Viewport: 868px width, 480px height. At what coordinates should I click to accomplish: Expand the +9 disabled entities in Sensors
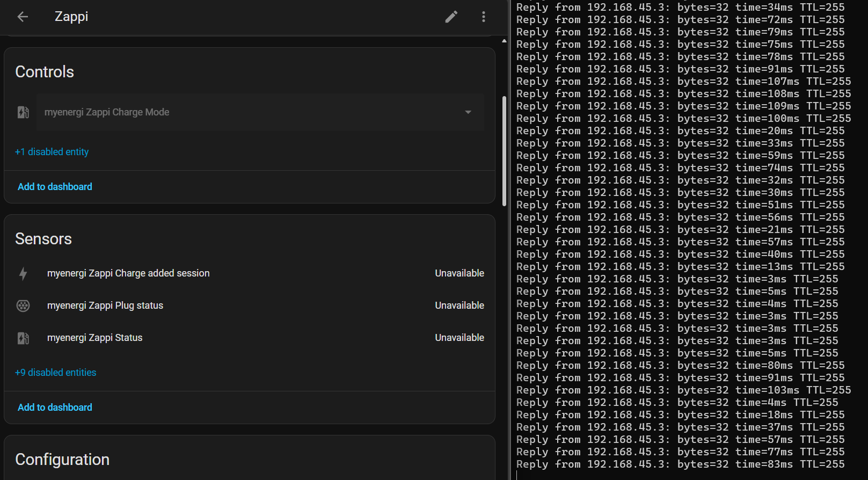point(56,373)
